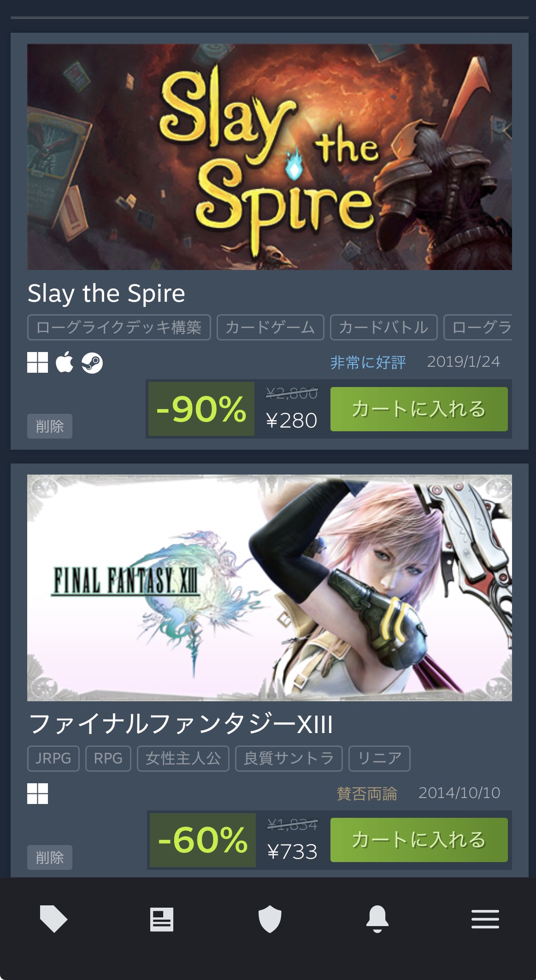Click the Apple macOS platform icon
Screen dimensions: 536x980
[x=65, y=362]
